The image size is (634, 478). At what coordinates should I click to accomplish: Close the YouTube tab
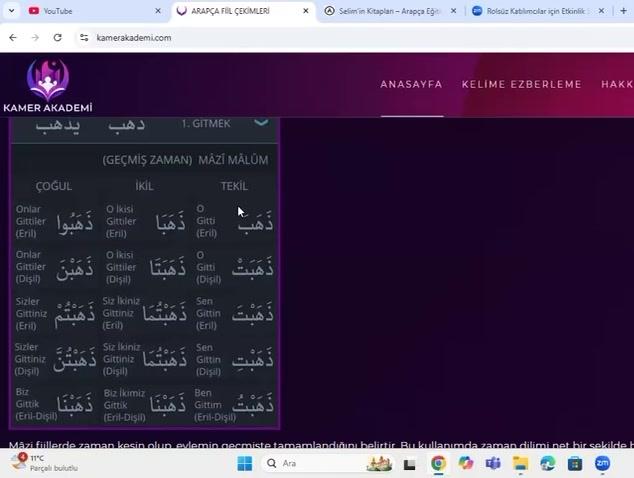(158, 11)
